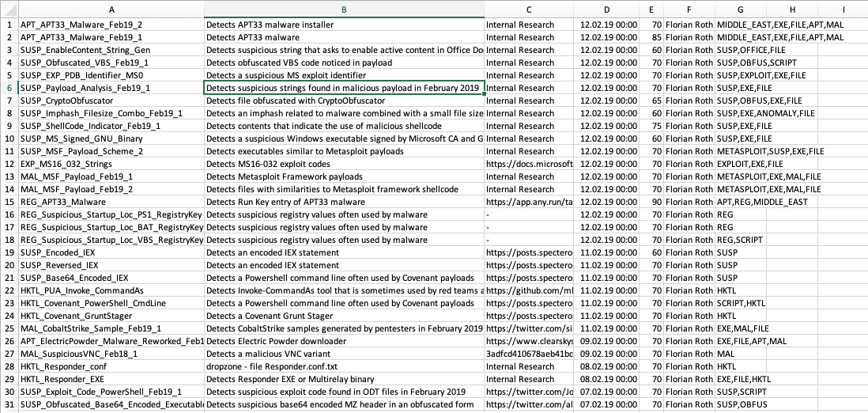Select the SUSP_CryptoObfuscator rule name cell

(111, 100)
